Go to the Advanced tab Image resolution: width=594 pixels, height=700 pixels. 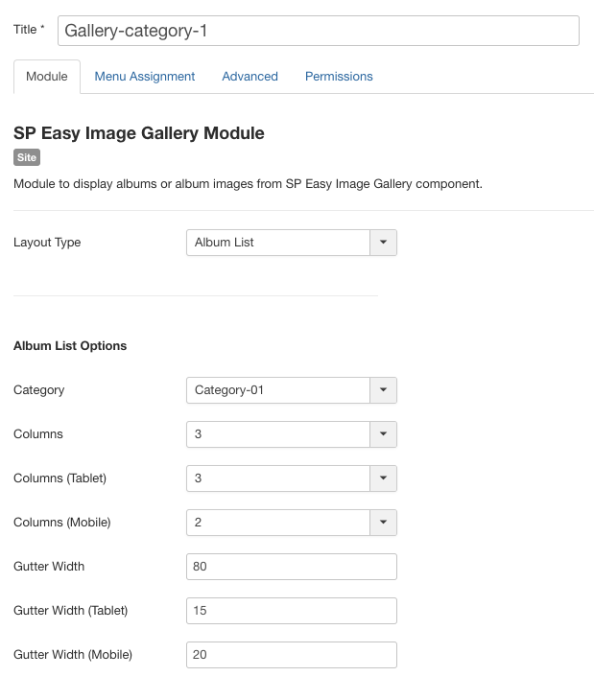click(249, 77)
